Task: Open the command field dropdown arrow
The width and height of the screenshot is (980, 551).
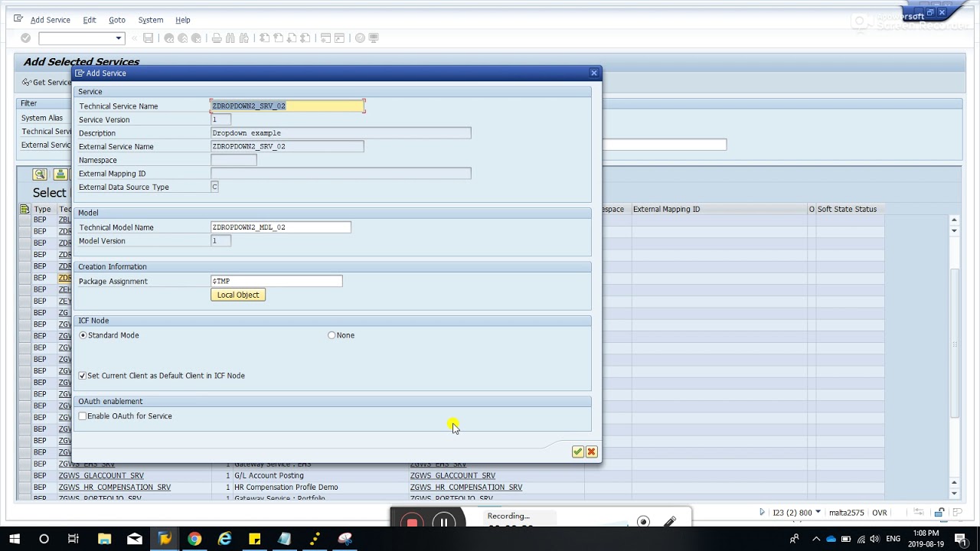Action: [118, 38]
